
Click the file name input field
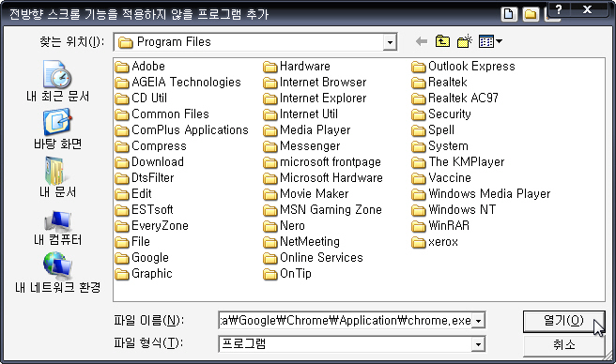[346, 321]
